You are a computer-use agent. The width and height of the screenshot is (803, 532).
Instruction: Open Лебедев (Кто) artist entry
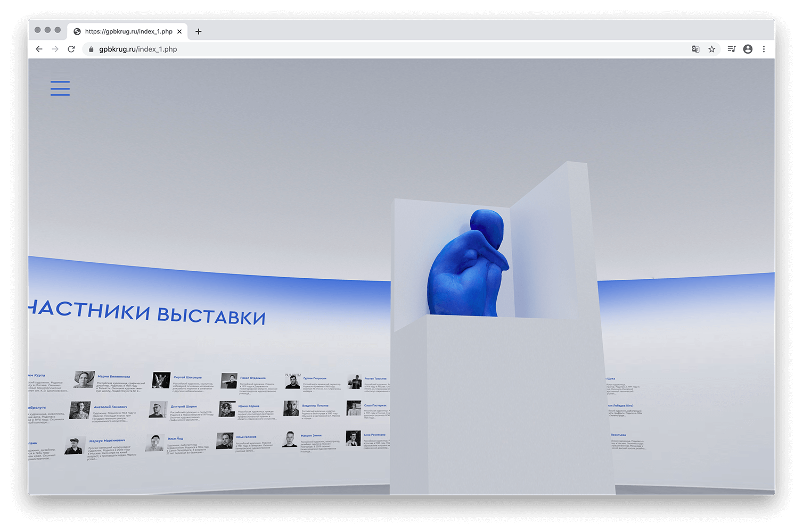point(621,405)
